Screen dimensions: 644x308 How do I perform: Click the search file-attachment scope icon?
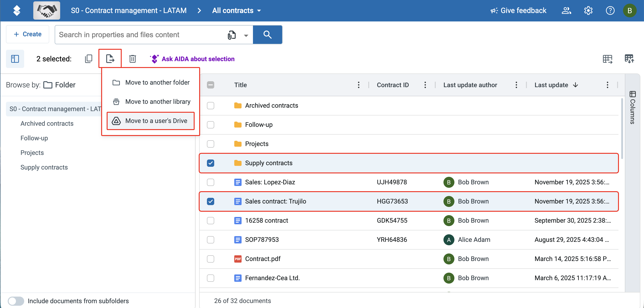[232, 35]
